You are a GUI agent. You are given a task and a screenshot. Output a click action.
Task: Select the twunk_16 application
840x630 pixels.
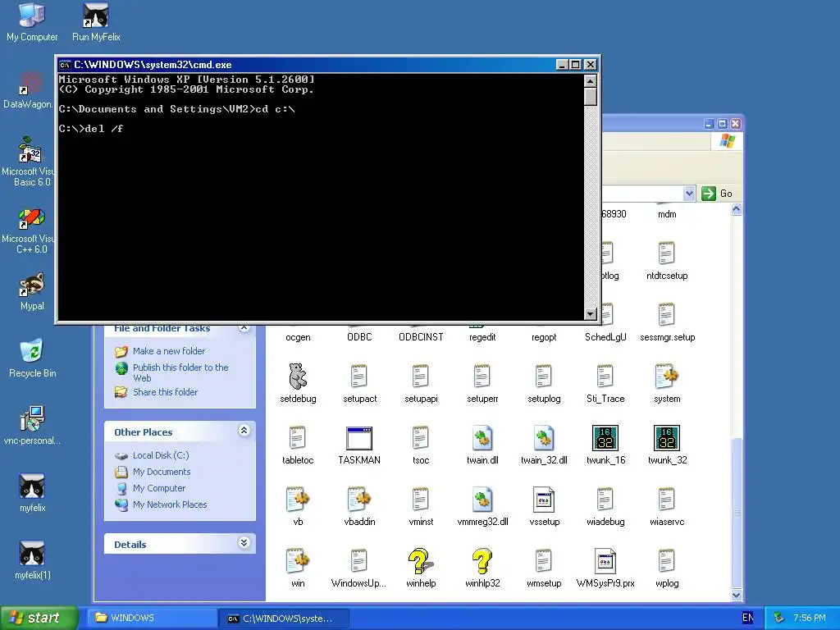605,444
